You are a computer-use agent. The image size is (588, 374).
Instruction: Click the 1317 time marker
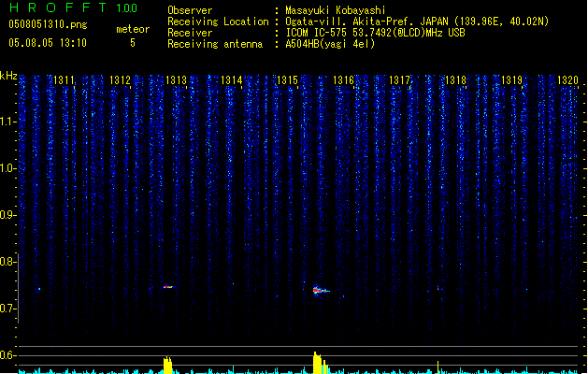click(x=399, y=80)
